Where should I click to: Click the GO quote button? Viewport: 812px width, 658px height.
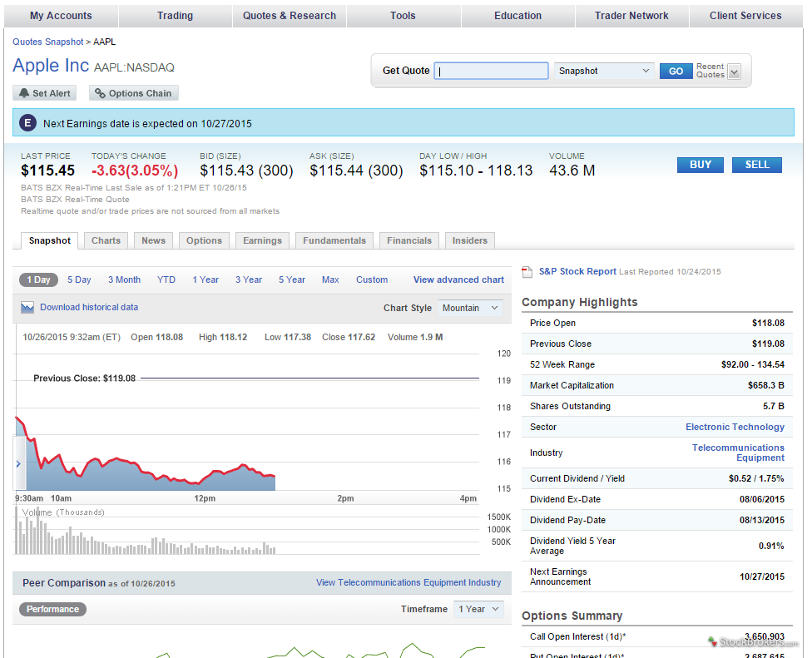(x=676, y=72)
